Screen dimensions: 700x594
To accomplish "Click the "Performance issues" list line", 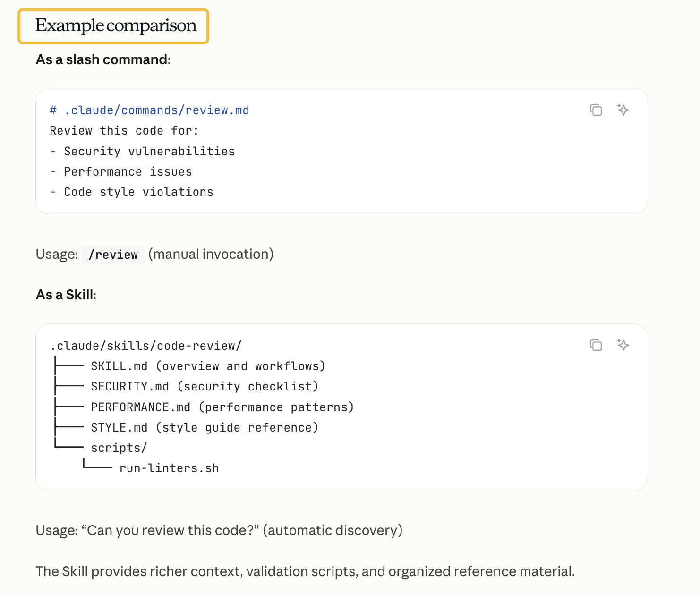I will coord(128,172).
